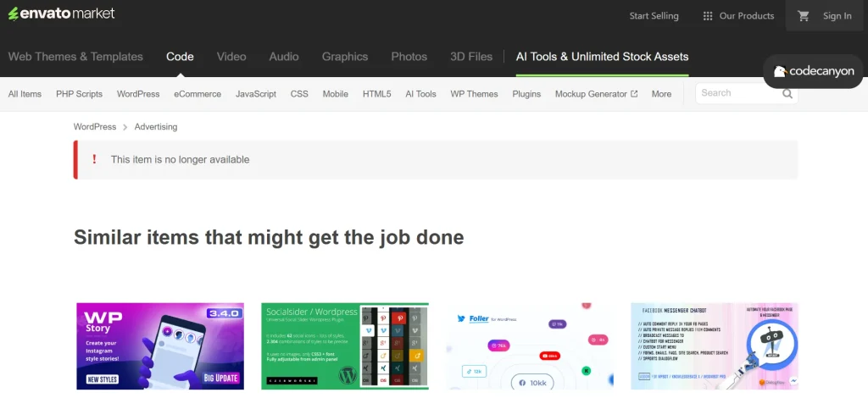Open the Photos tab

point(409,57)
